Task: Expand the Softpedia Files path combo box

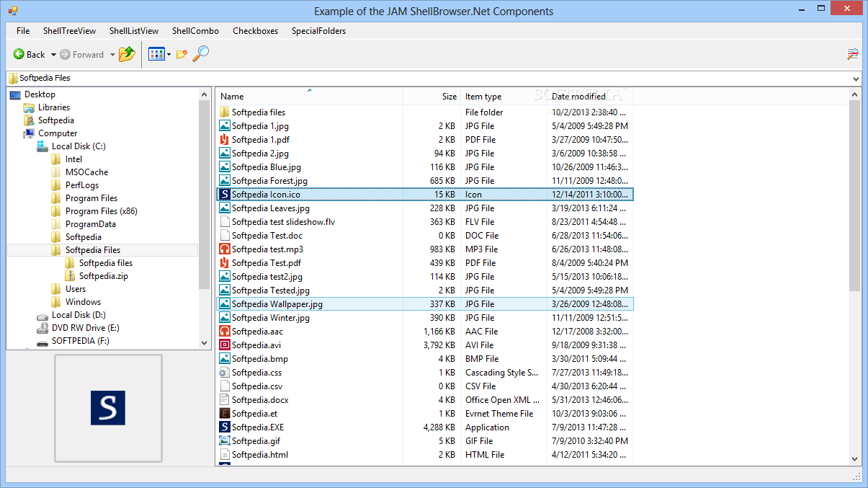Action: point(856,79)
